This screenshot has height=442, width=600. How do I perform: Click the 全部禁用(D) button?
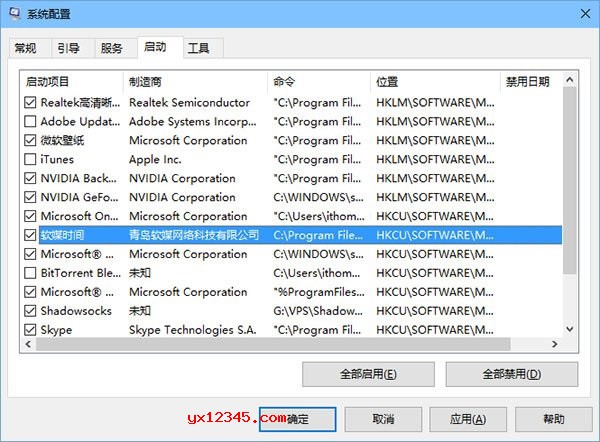coord(512,374)
